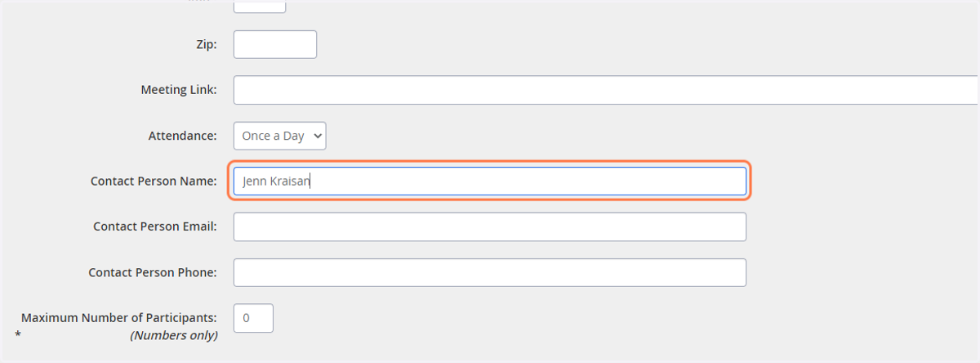Select the Contact Person Email input
Screen dimensions: 980x363
[490, 227]
